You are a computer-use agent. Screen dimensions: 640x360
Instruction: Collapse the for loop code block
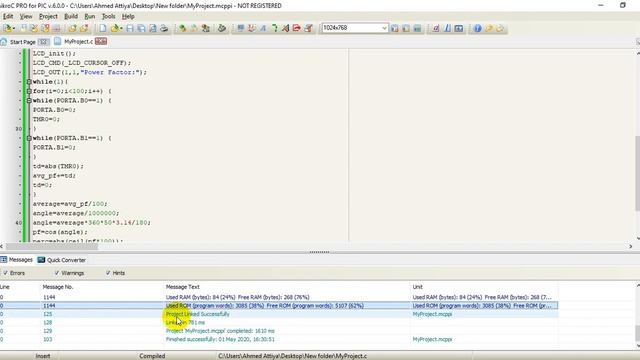[29, 91]
